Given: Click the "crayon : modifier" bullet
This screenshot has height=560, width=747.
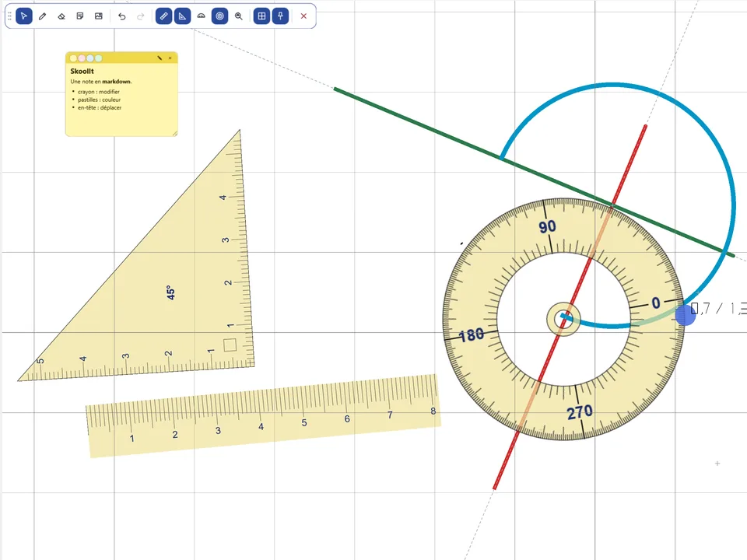Looking at the screenshot, I should pyautogui.click(x=99, y=92).
